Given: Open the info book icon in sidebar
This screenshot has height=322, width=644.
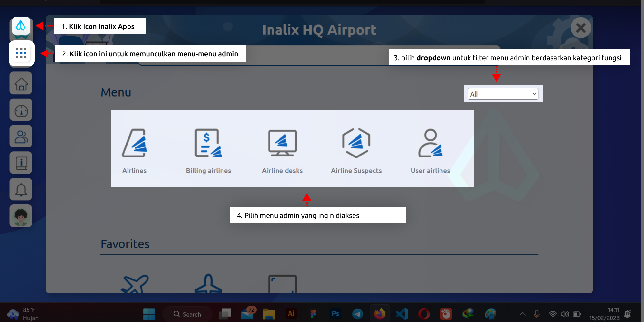Looking at the screenshot, I should pyautogui.click(x=21, y=162).
